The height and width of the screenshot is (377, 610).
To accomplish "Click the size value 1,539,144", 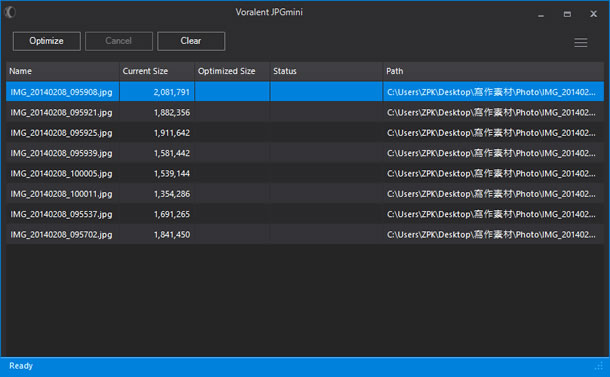I will (172, 174).
